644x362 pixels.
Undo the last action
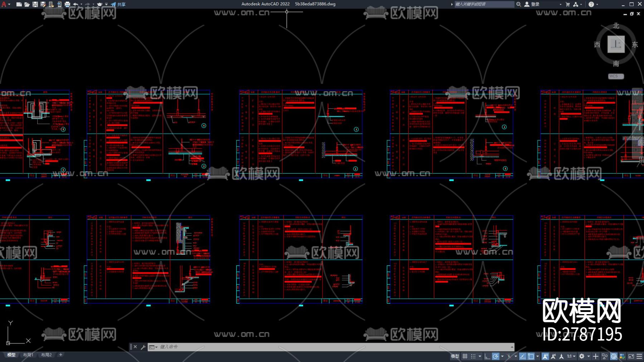pos(75,4)
